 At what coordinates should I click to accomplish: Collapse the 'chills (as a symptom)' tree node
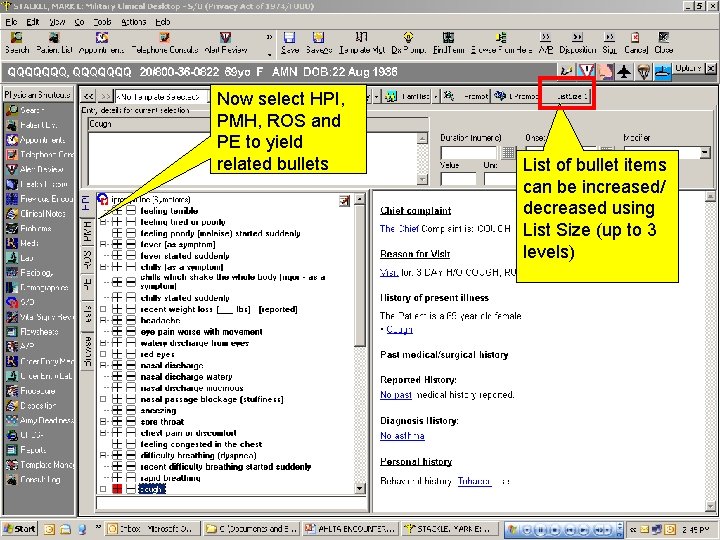103,267
